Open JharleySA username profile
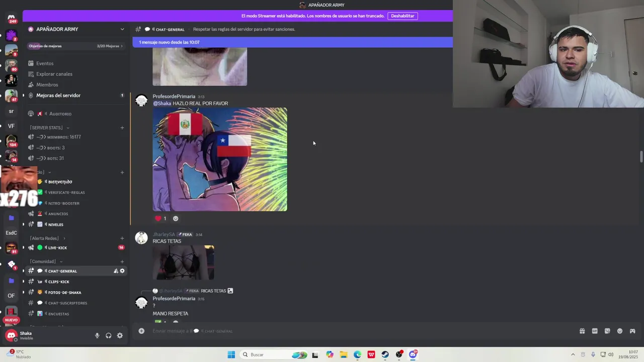The height and width of the screenshot is (362, 644). tap(164, 234)
